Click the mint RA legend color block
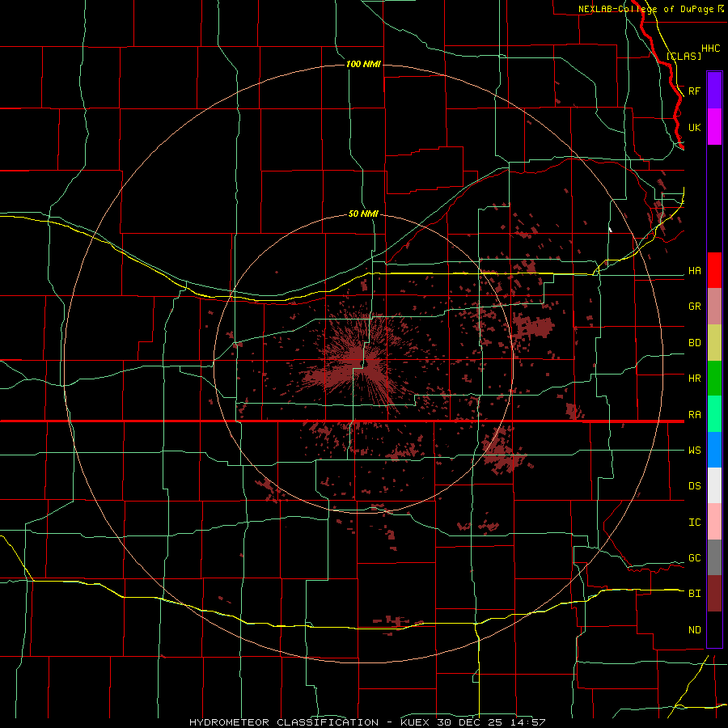The height and width of the screenshot is (728, 728). coord(714,414)
